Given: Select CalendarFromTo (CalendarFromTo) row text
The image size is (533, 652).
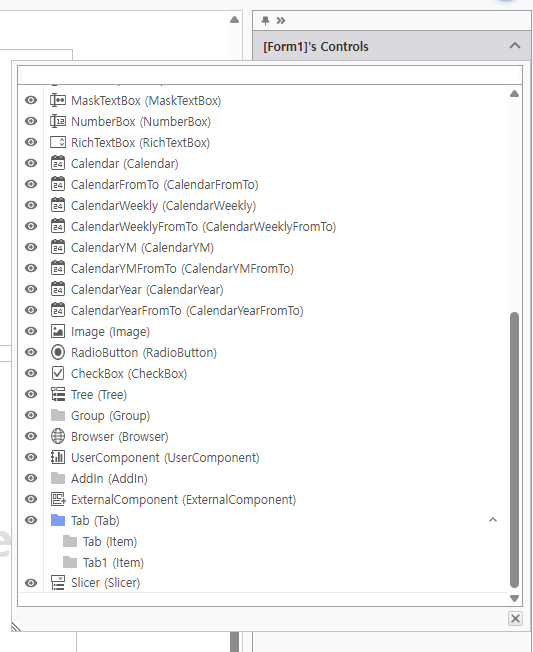Looking at the screenshot, I should click(165, 185).
